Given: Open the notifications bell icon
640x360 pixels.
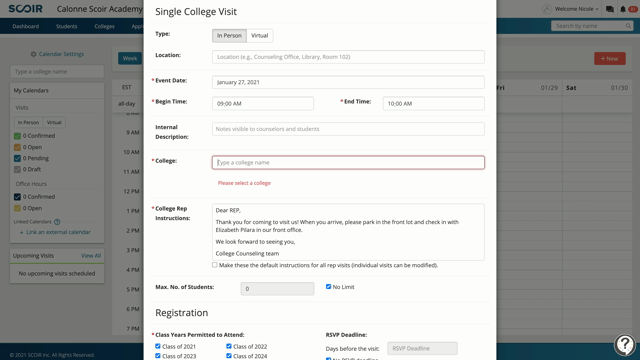Looking at the screenshot, I should pos(622,9).
